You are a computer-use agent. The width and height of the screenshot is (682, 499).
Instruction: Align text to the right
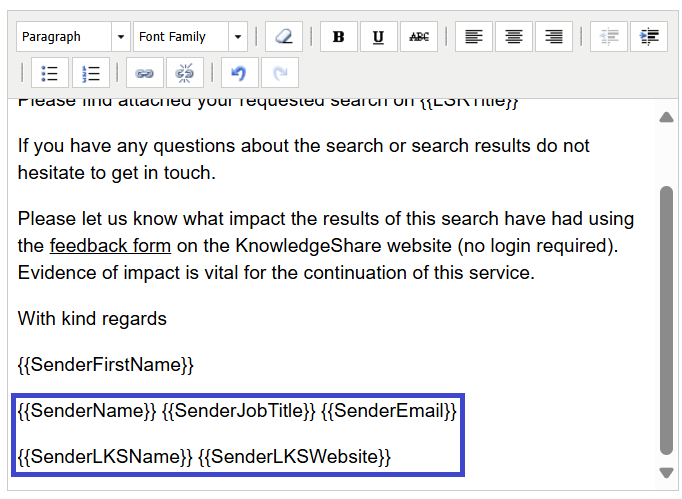point(554,37)
